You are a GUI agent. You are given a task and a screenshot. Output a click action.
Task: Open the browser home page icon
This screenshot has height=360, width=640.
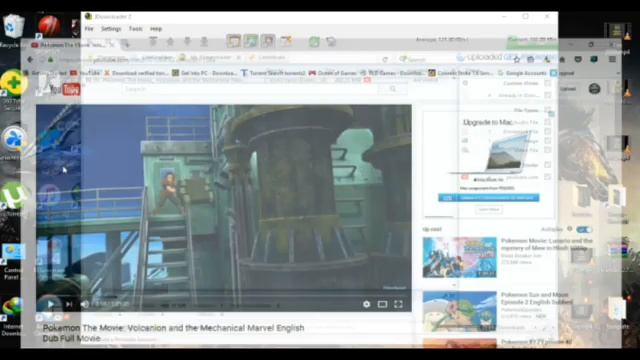pos(562,60)
